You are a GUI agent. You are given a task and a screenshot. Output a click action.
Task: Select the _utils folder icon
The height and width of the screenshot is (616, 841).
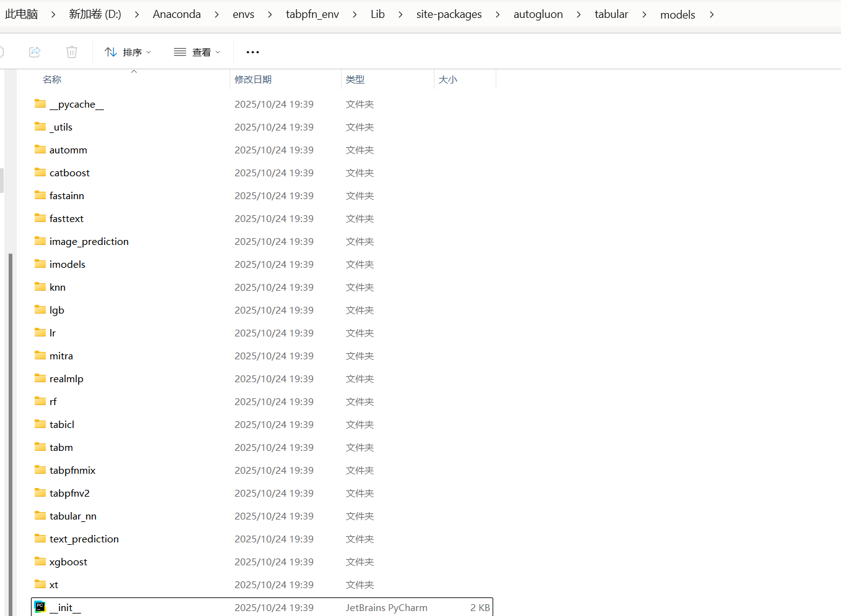point(40,126)
